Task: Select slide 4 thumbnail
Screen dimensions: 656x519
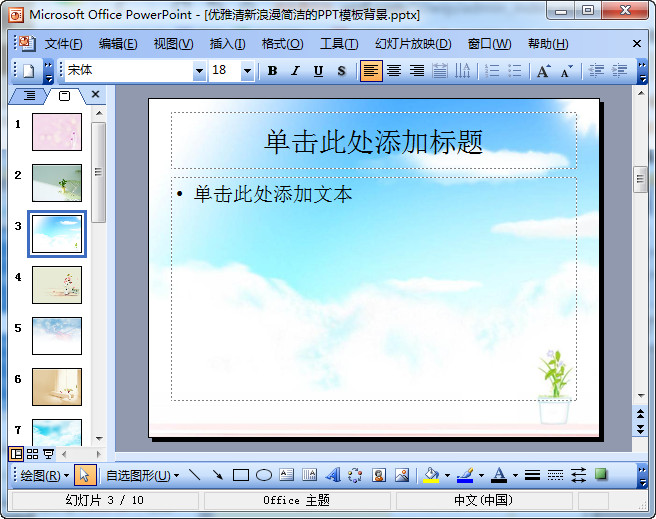Action: pos(57,285)
